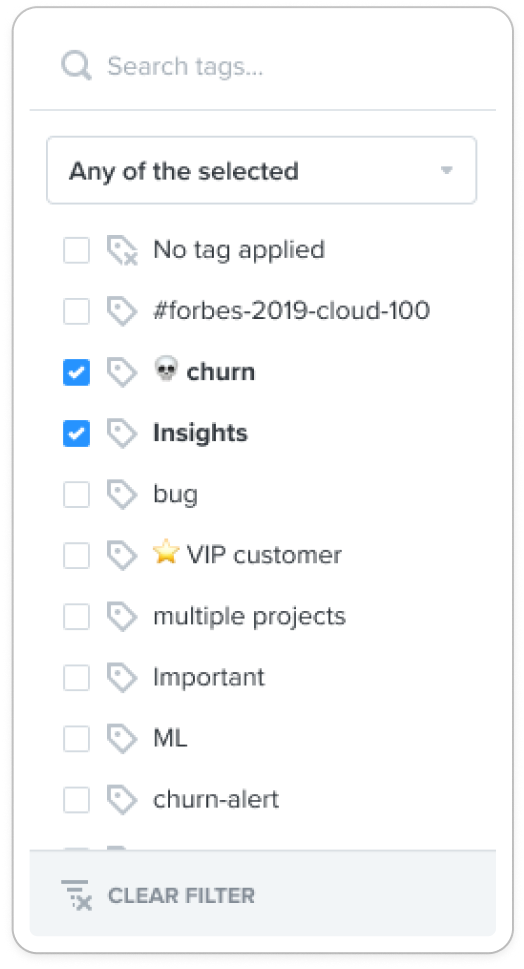This screenshot has width=524, height=969.
Task: Enable the No tag applied checkbox
Action: point(77,250)
